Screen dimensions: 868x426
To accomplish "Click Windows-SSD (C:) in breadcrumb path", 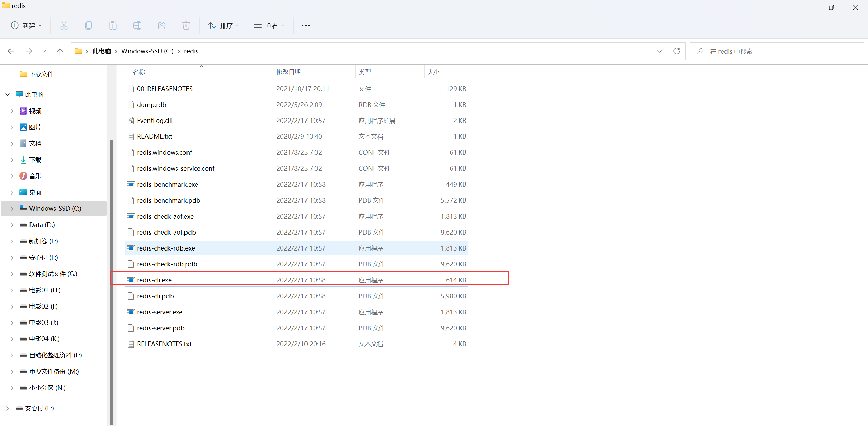I will [x=147, y=51].
